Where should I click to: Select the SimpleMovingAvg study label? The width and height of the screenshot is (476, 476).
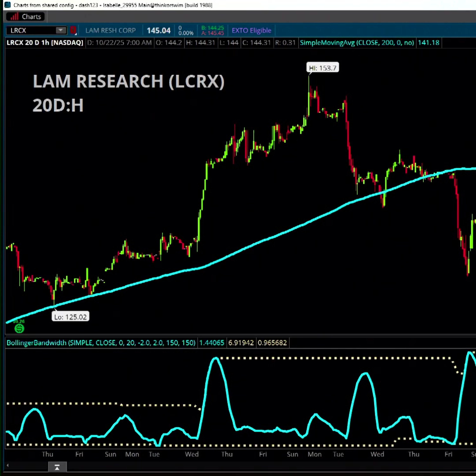pyautogui.click(x=357, y=43)
